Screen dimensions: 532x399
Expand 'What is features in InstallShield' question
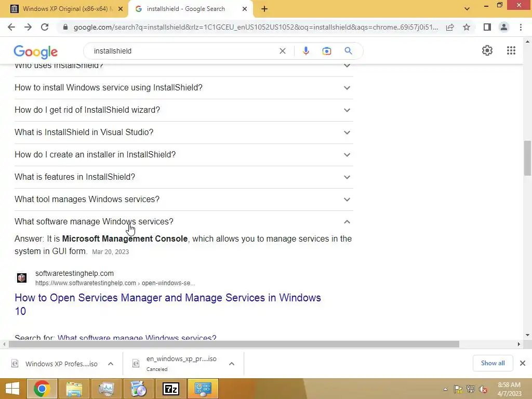[183, 177]
